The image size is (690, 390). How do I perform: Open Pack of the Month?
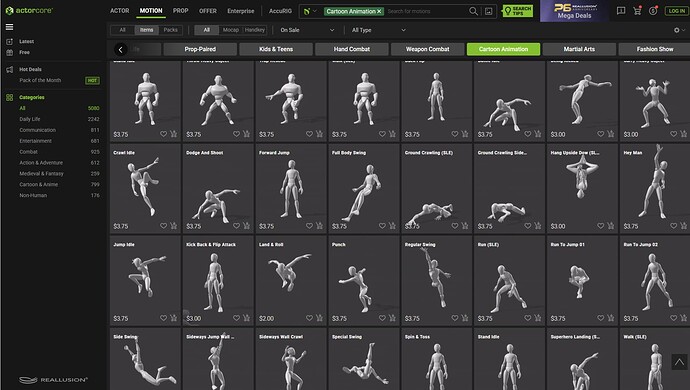click(x=40, y=81)
